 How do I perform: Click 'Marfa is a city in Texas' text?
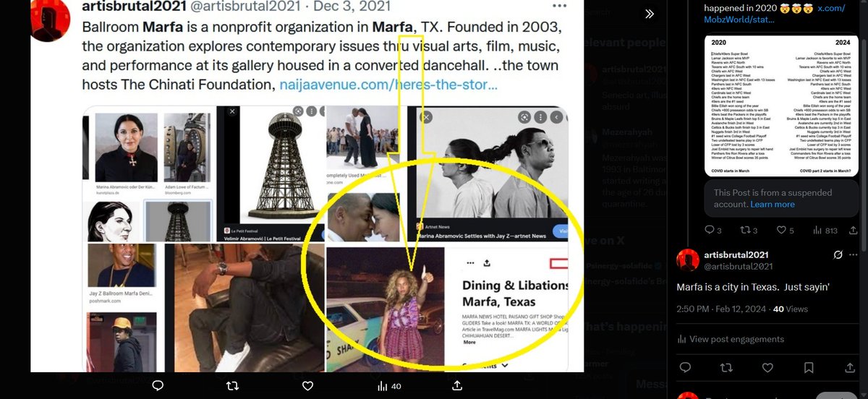754,287
